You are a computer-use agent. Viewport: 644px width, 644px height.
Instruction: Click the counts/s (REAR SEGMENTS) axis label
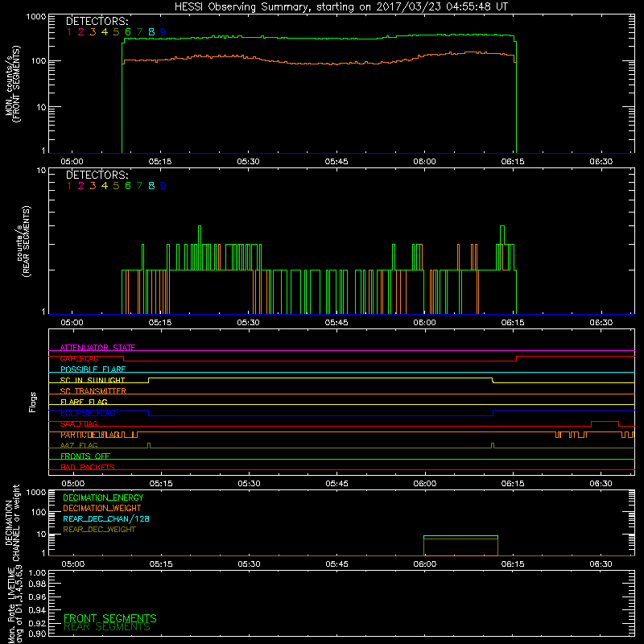23,242
